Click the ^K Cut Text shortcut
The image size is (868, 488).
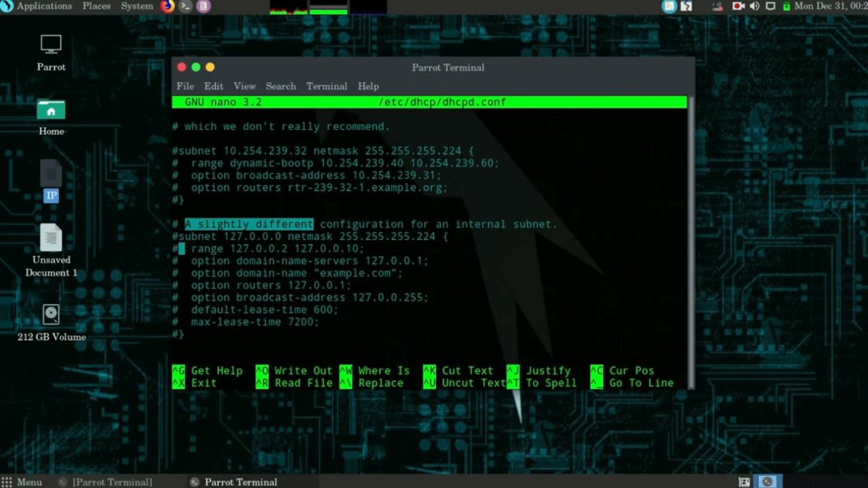[x=458, y=371]
